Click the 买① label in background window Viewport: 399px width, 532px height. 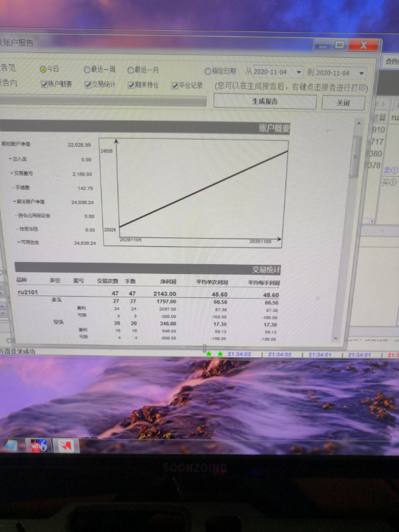(x=389, y=182)
